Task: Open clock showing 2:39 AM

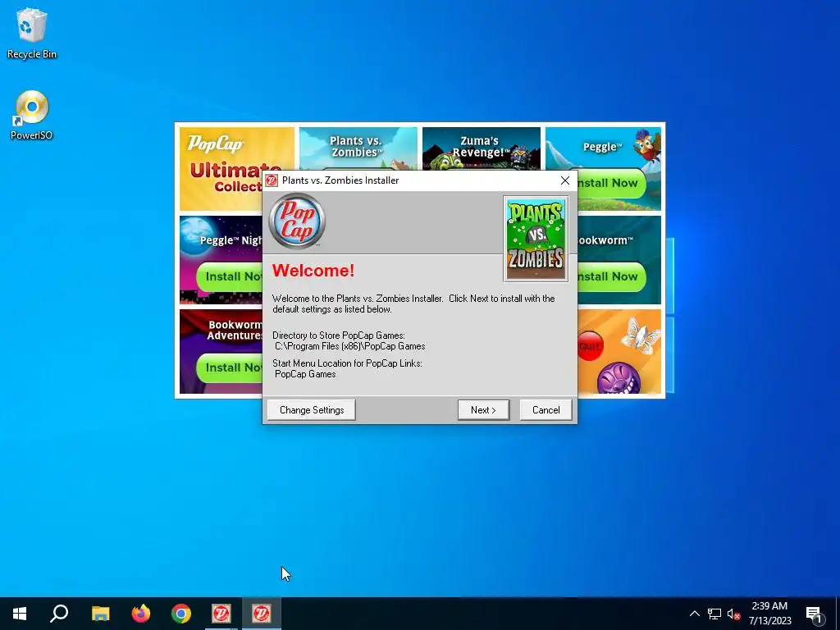Action: point(769,614)
